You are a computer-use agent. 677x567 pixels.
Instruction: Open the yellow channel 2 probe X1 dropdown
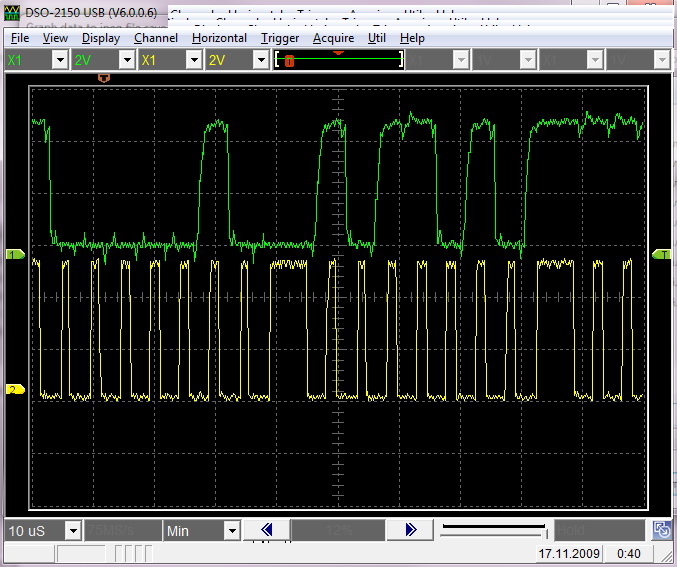[x=193, y=60]
